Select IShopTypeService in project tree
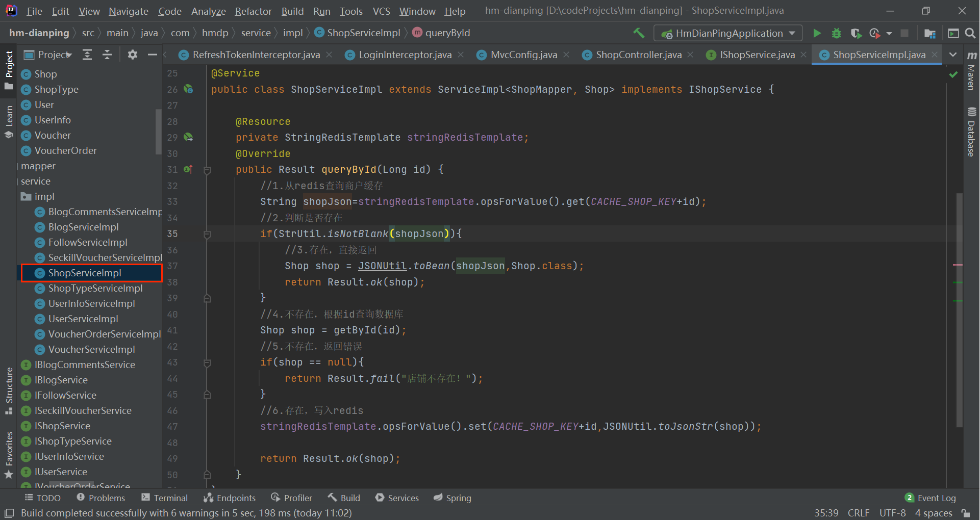The image size is (980, 520). (73, 441)
